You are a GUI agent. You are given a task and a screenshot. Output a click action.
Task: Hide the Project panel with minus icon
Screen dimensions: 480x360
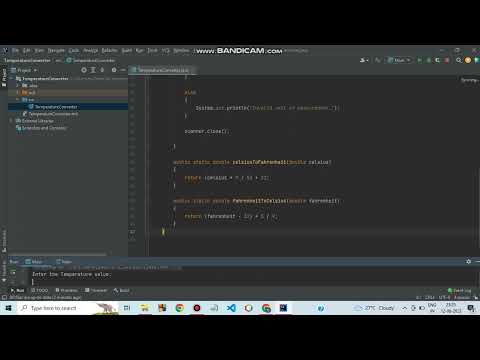[x=123, y=70]
